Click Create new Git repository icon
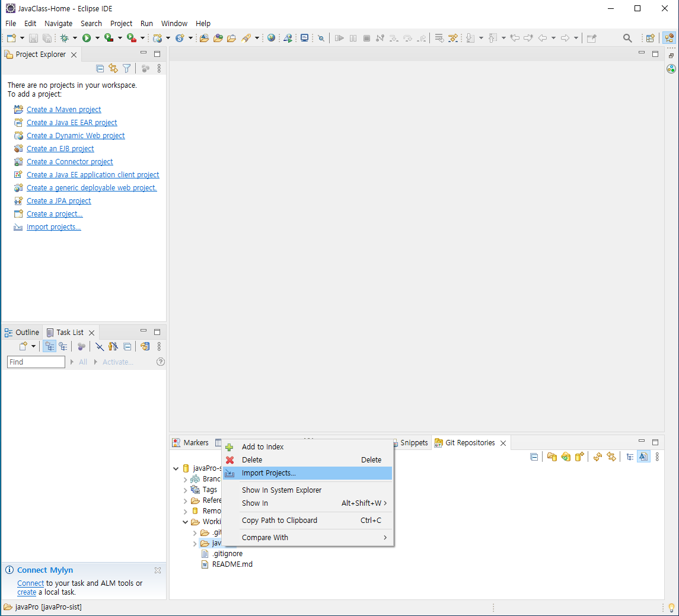The image size is (679, 616). [x=579, y=457]
